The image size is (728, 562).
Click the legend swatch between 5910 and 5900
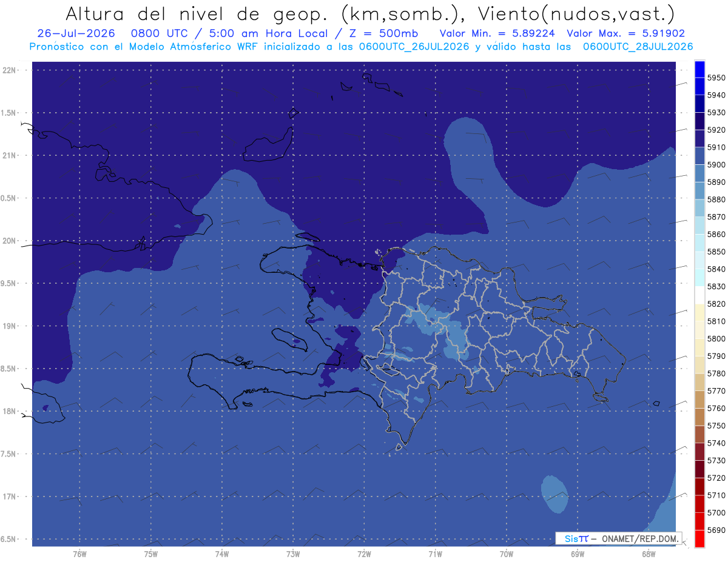pyautogui.click(x=699, y=156)
